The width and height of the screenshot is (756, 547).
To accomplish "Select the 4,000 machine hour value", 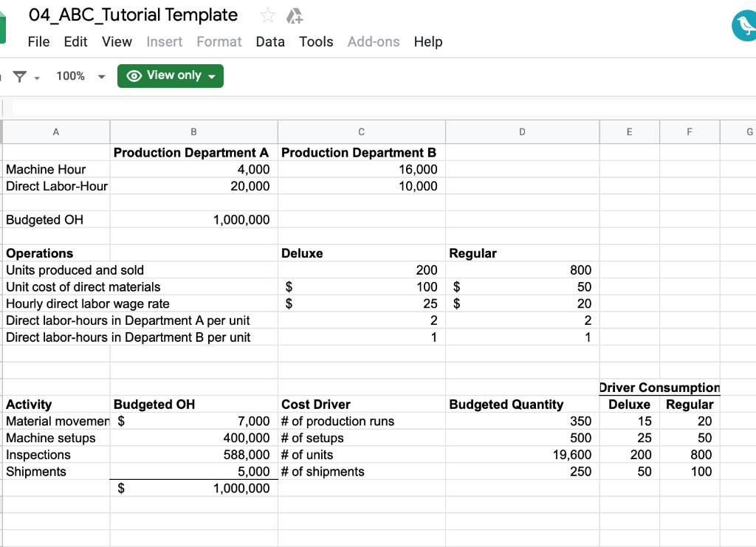I will (x=194, y=170).
